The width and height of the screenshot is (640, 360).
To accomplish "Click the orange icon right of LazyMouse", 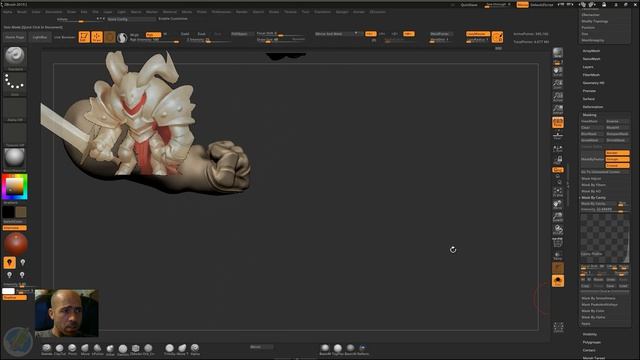I will click(497, 37).
